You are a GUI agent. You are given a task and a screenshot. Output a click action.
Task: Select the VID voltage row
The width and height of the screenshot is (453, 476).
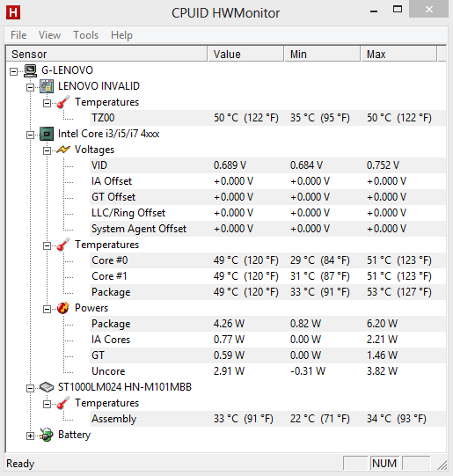(268, 165)
